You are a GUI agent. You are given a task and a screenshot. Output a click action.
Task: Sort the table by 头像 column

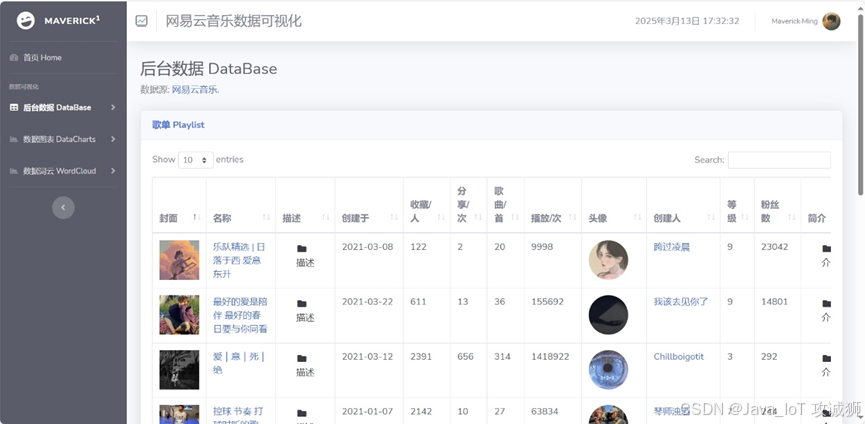[638, 217]
